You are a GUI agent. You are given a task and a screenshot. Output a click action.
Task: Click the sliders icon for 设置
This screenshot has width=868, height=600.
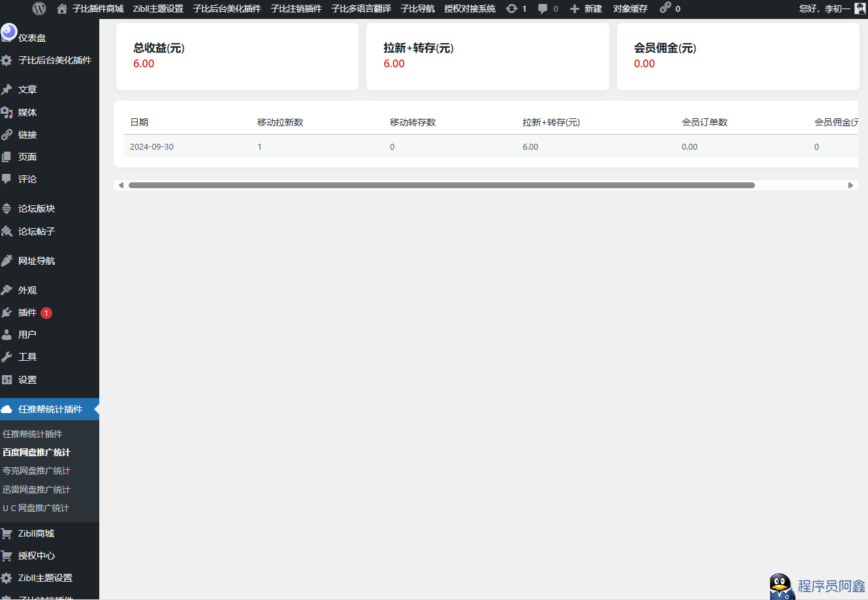coord(7,380)
